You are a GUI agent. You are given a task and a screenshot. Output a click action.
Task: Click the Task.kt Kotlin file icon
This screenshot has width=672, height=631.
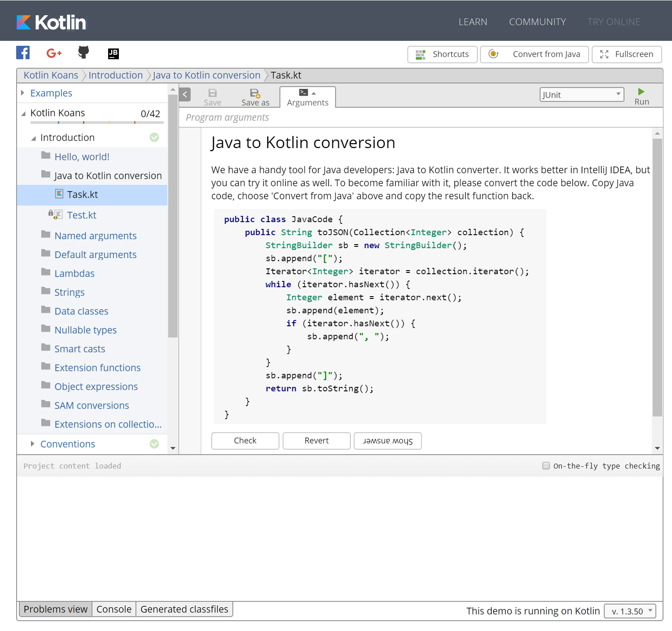[x=59, y=194]
